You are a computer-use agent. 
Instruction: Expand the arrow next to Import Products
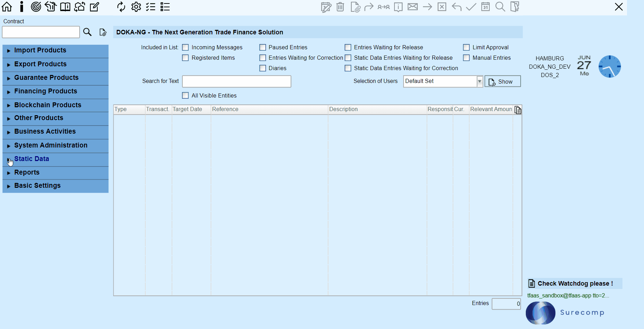click(x=9, y=51)
